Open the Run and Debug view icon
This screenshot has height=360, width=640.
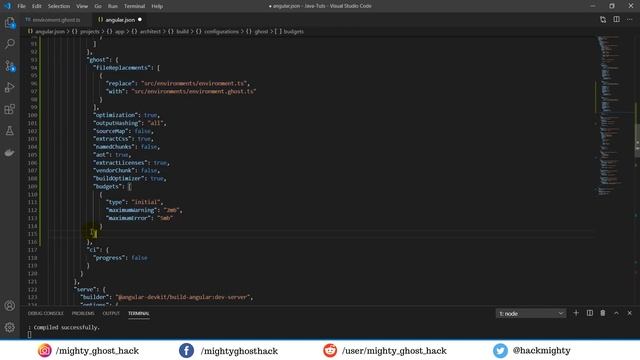click(10, 87)
